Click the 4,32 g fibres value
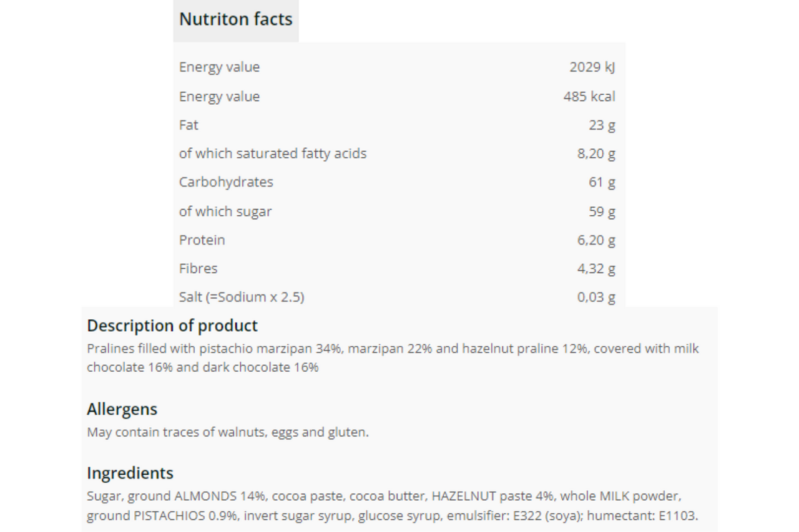Screen dimensions: 799x532 tap(596, 269)
